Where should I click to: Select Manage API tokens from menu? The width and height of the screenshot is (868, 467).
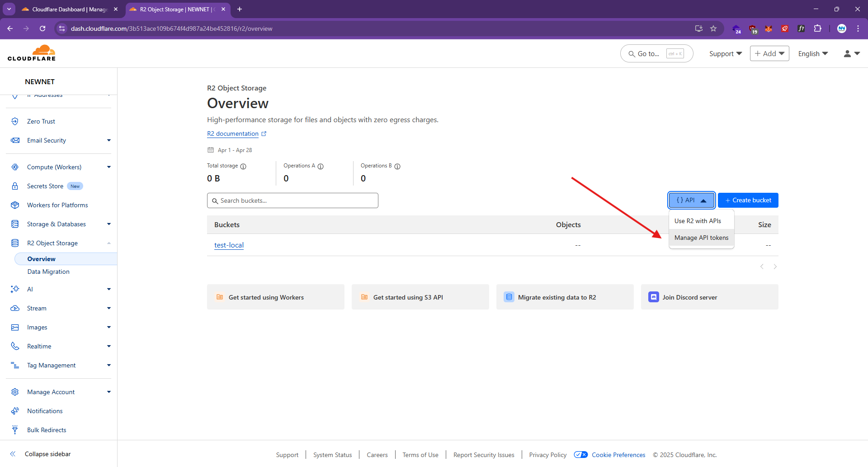coord(701,238)
